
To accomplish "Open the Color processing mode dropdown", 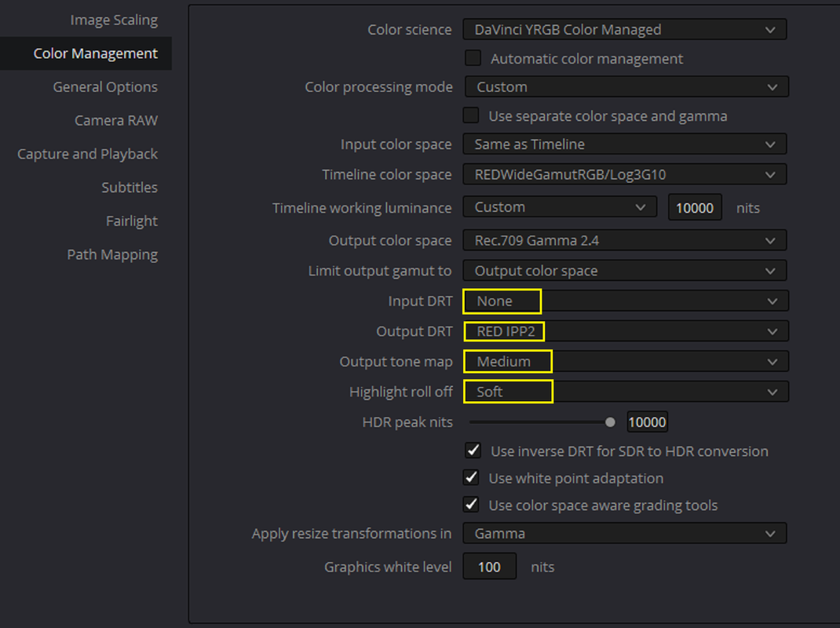I will [x=626, y=87].
